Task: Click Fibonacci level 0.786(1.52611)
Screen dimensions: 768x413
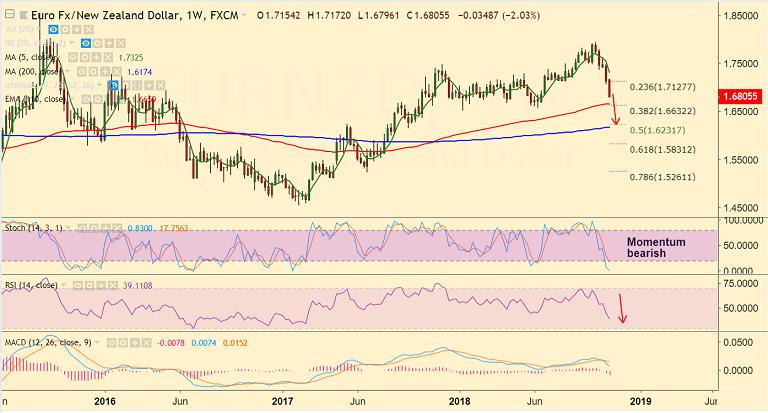Action: (662, 177)
